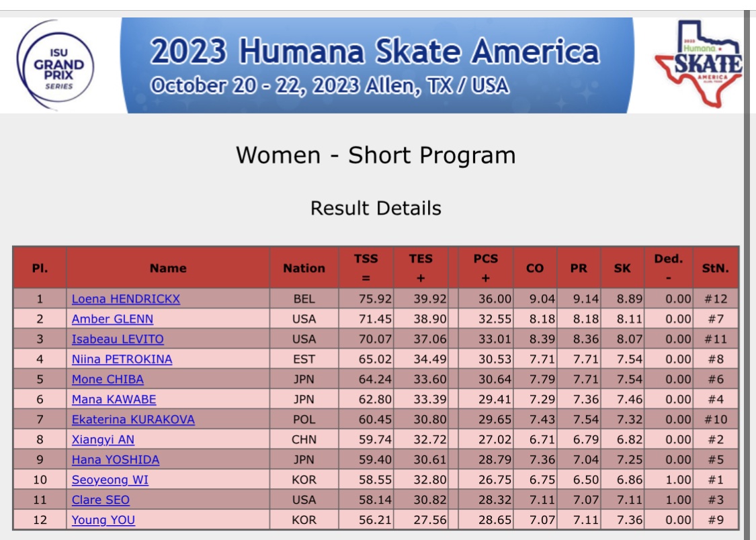Open Mone CHIBA skater link

tap(108, 379)
